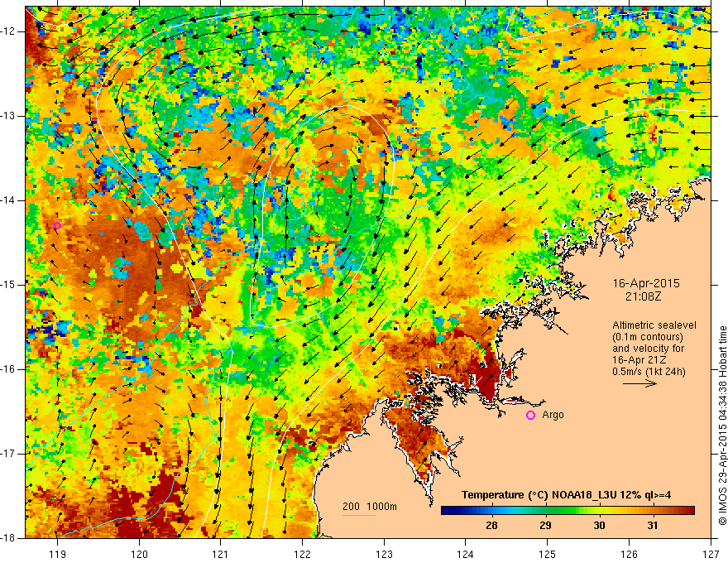
Task: Click longitude axis label 121
Action: [x=221, y=554]
